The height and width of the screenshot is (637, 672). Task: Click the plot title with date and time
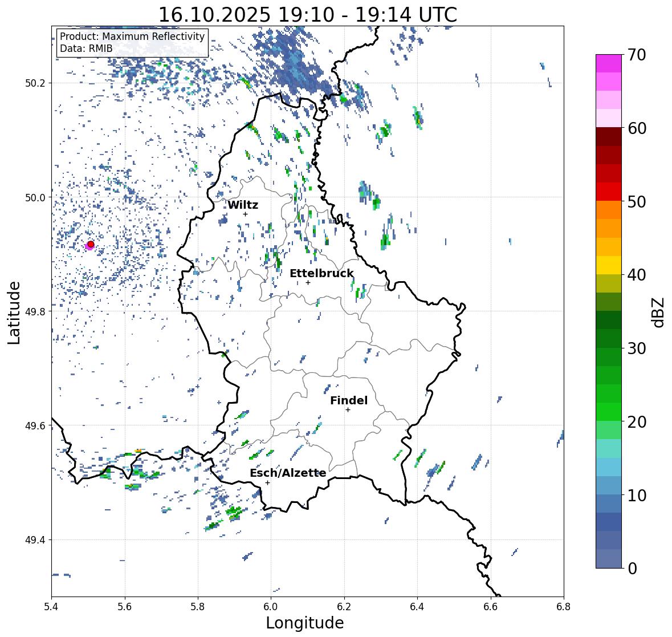[x=308, y=15]
